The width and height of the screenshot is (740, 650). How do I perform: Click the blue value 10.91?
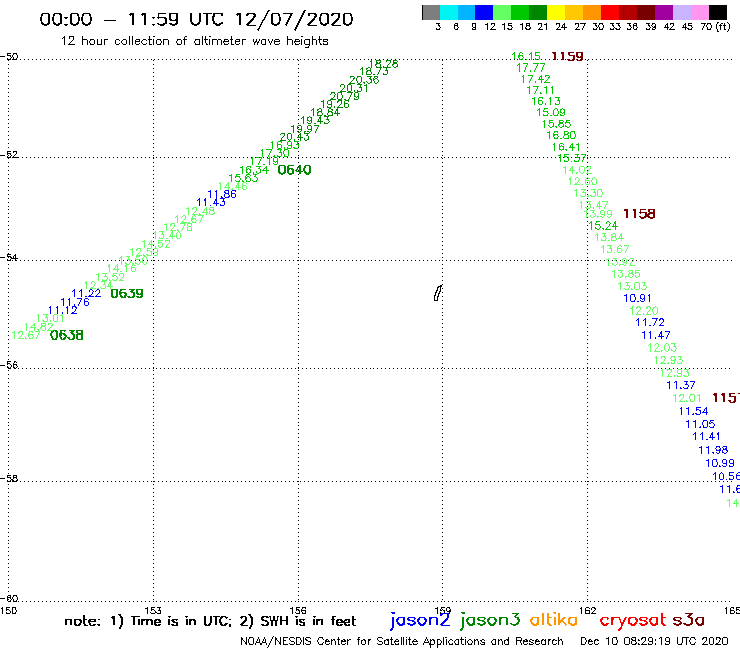click(x=637, y=298)
